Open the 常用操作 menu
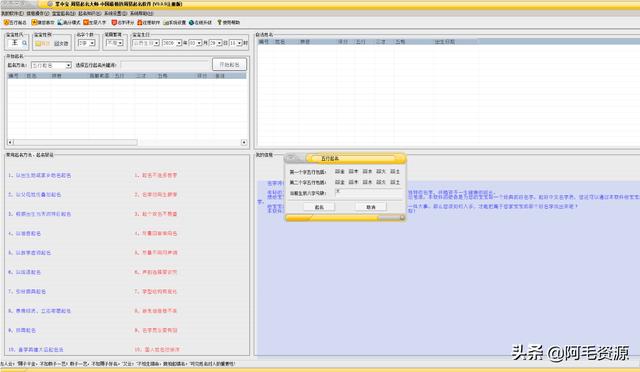Viewport: 640px width, 372px height. [x=38, y=13]
